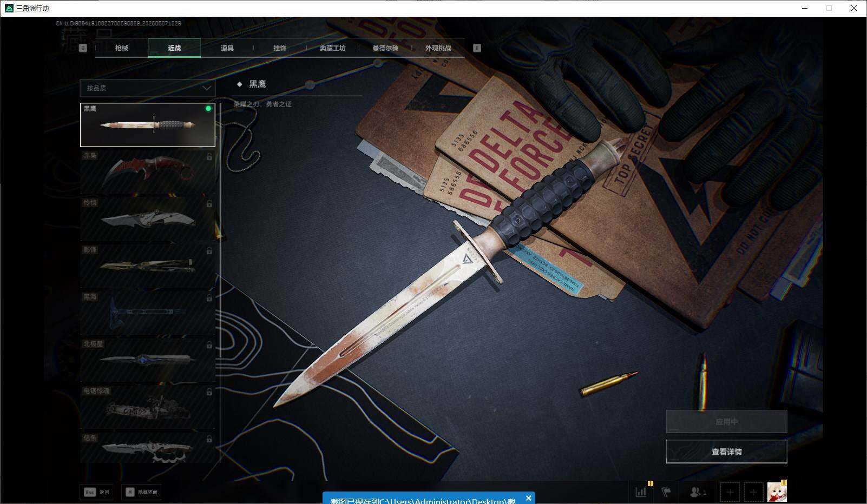867x504 pixels.
Task: Switch to the 曼德尔砖 tab
Action: tap(385, 48)
